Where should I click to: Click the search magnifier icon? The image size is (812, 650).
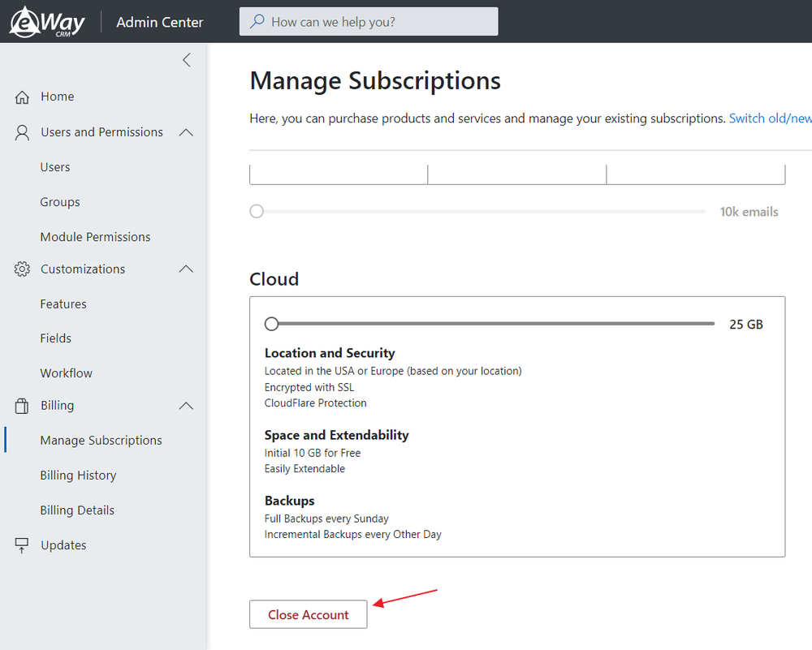click(257, 21)
